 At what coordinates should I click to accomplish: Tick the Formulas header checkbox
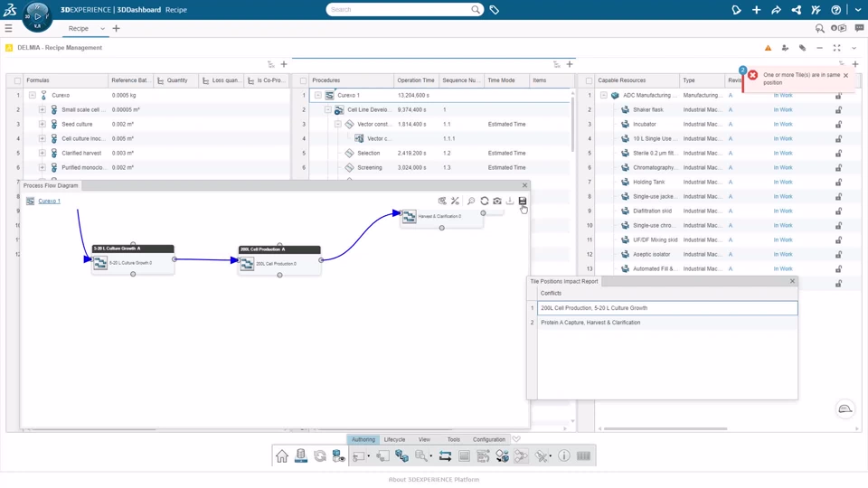(17, 80)
